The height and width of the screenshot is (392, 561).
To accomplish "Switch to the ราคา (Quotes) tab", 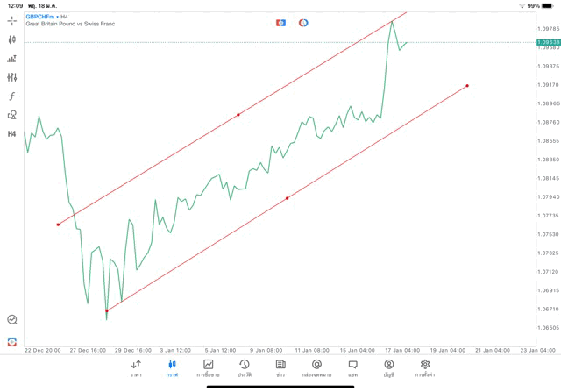I will pos(136,367).
